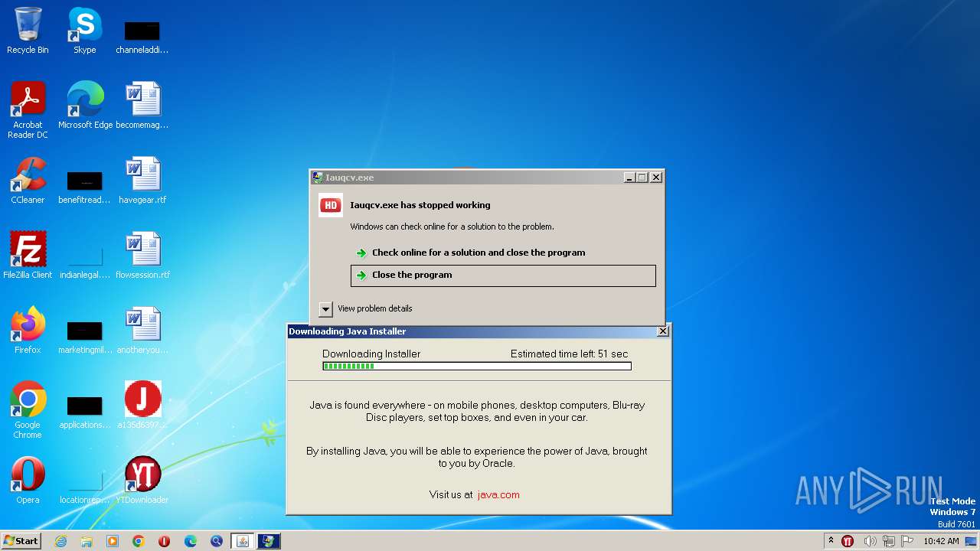
Task: Open File Explorer from taskbar
Action: [87, 541]
